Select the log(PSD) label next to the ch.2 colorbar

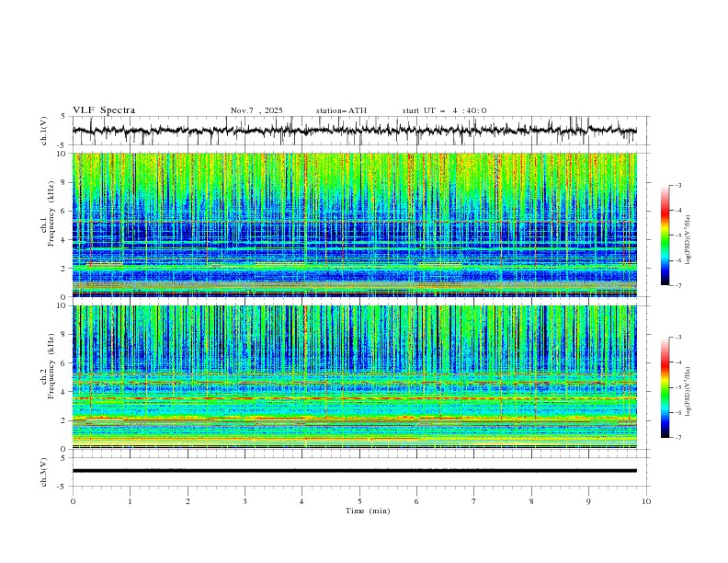tap(688, 391)
